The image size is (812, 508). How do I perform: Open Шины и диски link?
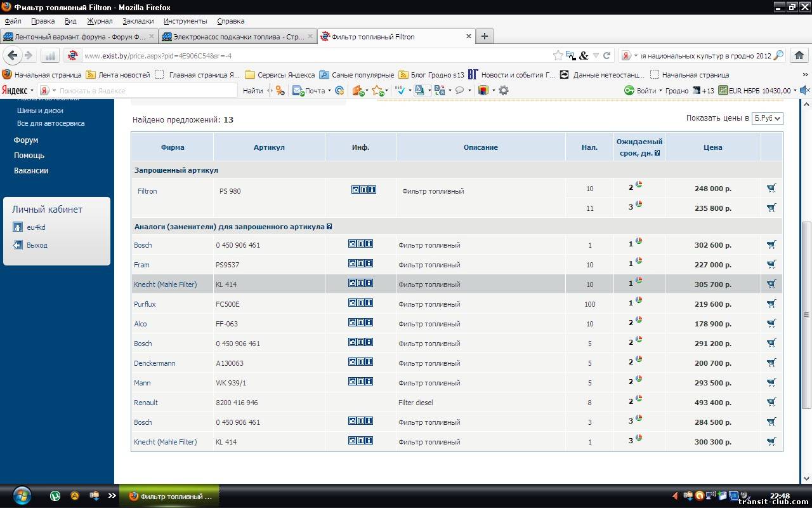(40, 110)
